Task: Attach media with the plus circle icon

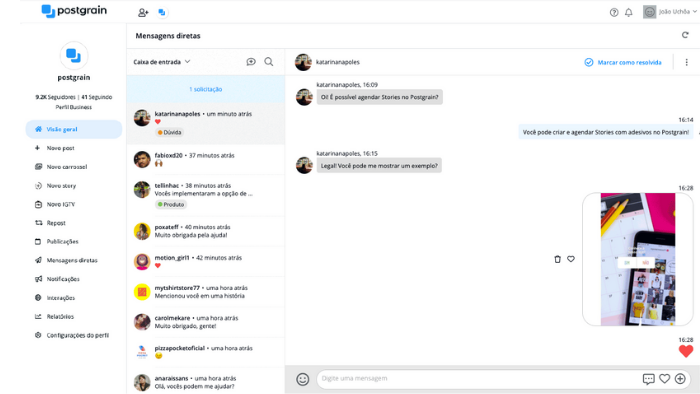Action: 680,378
